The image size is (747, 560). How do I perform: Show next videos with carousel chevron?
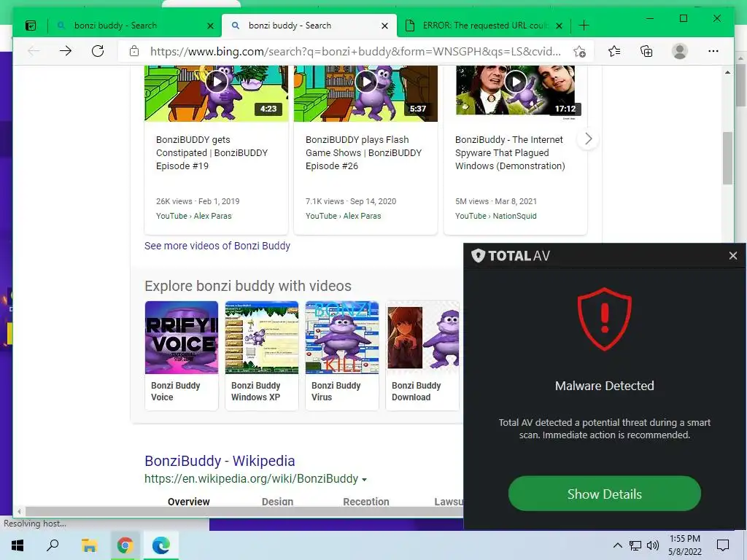pyautogui.click(x=589, y=139)
